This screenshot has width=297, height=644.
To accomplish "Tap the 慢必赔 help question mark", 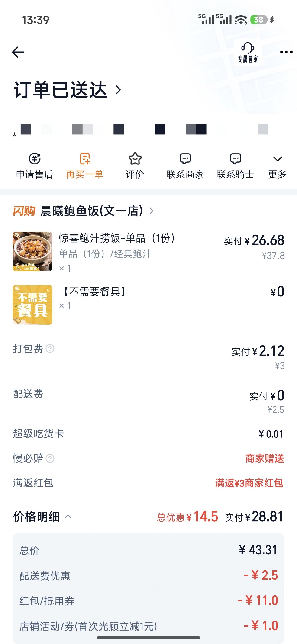I will click(x=50, y=459).
